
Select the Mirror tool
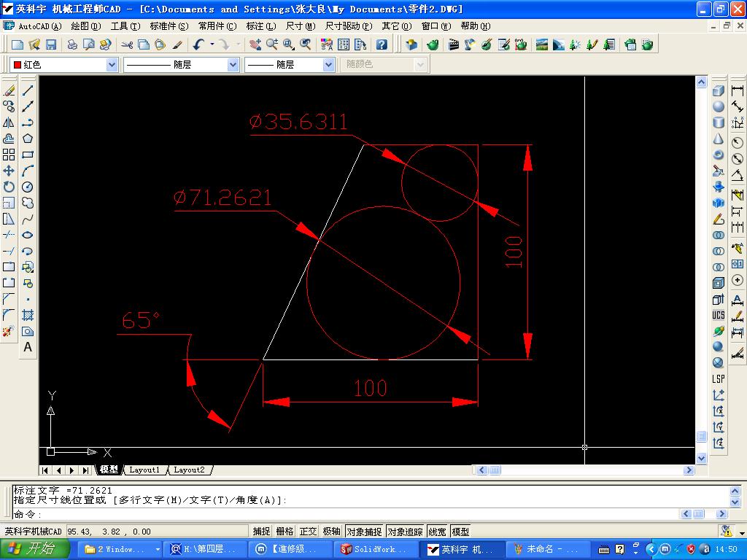pos(9,122)
